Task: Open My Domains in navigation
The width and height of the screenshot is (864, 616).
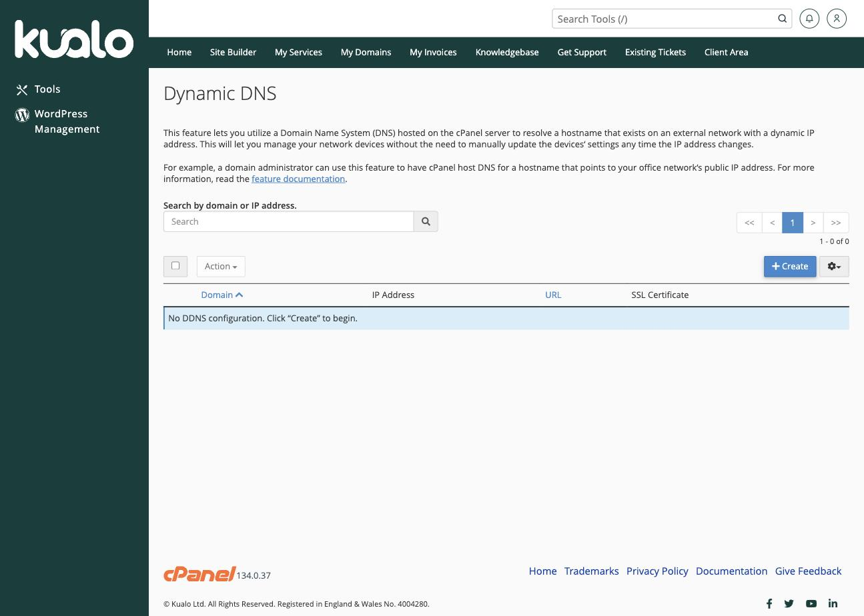Action: click(366, 52)
